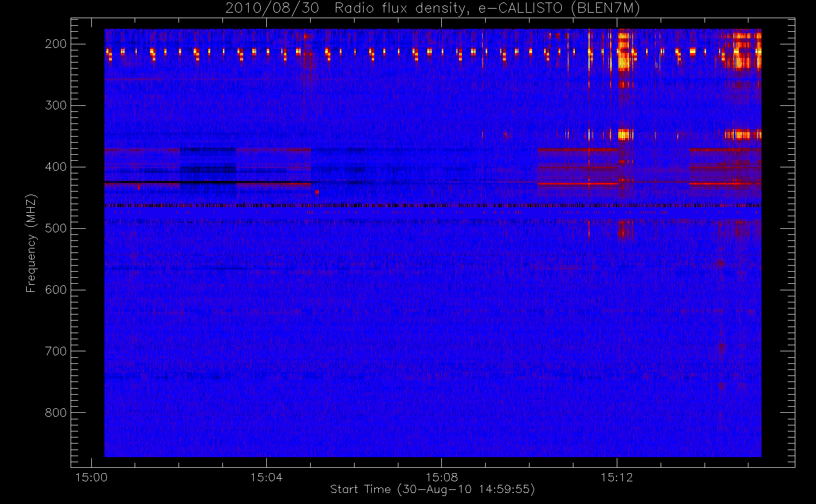Click the 300 frequency tick label
The image size is (816, 504).
coord(55,105)
